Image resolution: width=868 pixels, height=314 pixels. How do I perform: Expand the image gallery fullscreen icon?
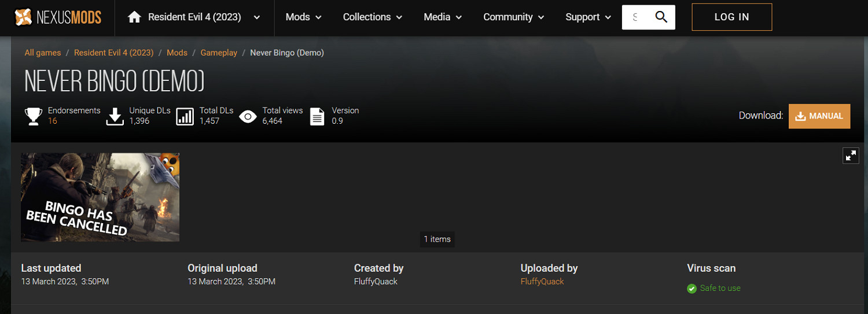(851, 156)
